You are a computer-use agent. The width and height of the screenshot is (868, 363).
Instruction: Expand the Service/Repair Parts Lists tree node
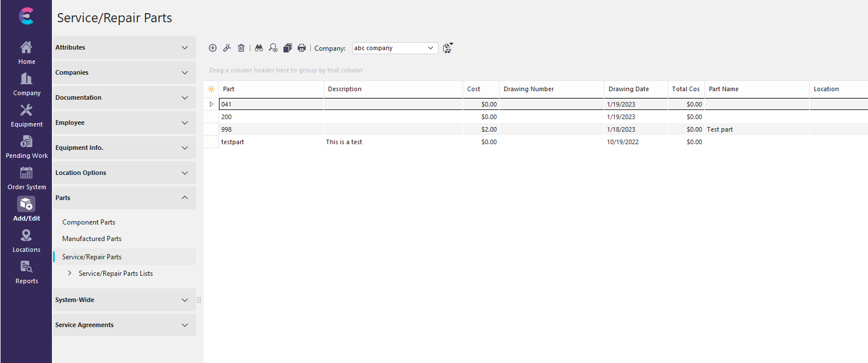(x=70, y=274)
